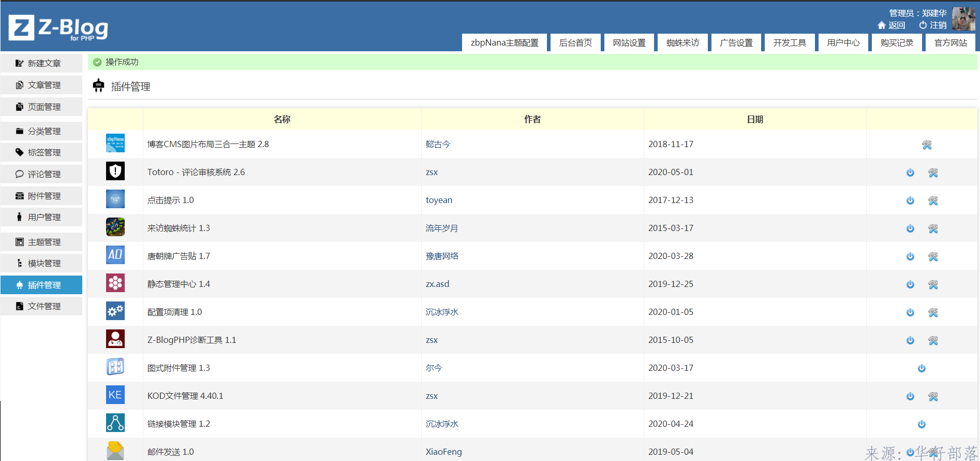980x461 pixels.
Task: Open 主题管理 sidebar item
Action: (41, 242)
